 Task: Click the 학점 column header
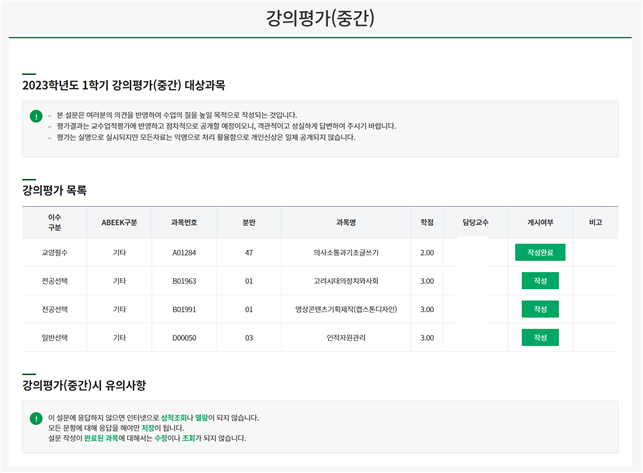427,221
